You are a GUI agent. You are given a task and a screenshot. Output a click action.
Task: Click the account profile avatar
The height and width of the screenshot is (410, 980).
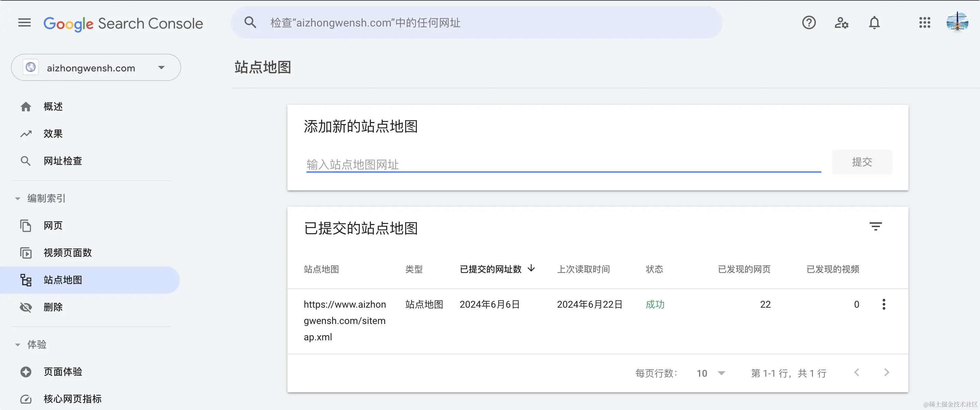[x=957, y=23]
